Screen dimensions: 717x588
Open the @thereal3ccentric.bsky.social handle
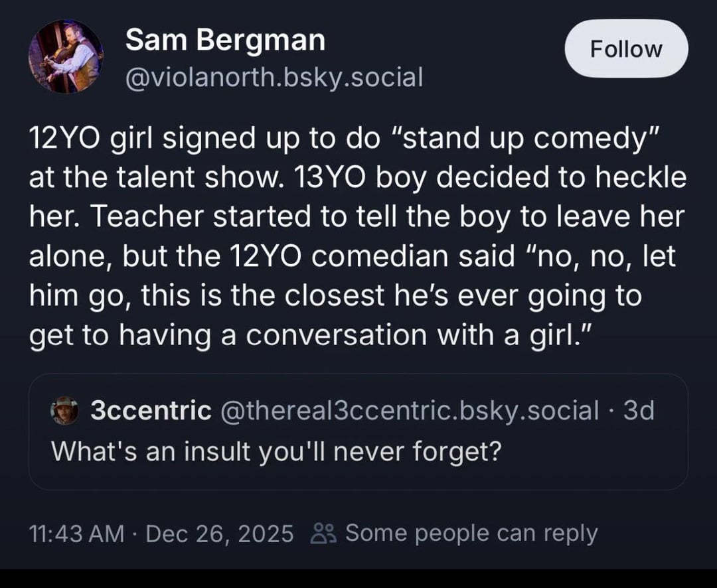click(x=408, y=411)
